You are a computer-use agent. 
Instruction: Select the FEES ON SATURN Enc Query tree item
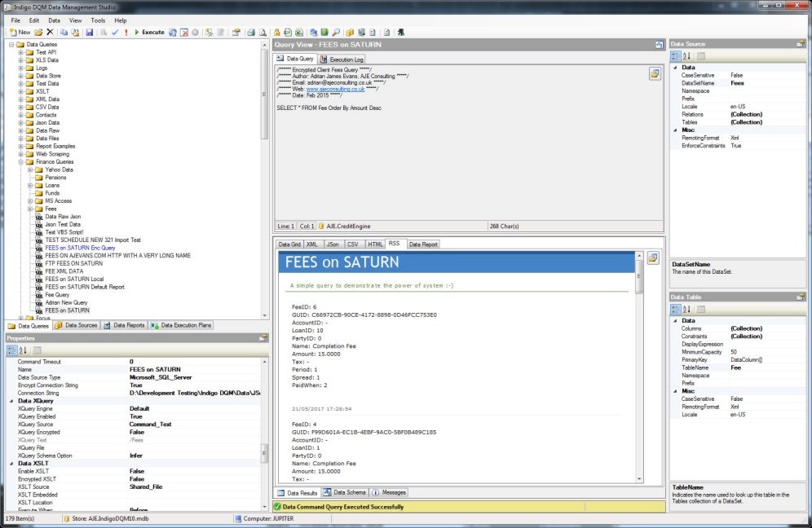[82, 248]
